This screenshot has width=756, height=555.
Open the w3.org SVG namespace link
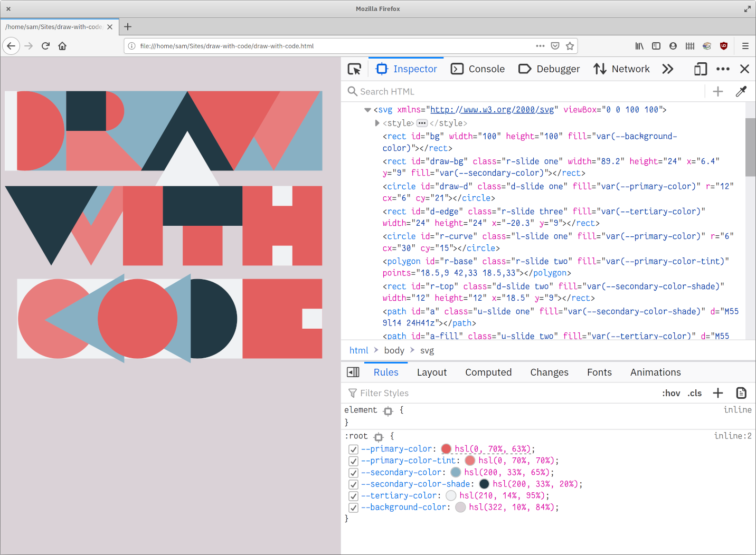click(492, 110)
